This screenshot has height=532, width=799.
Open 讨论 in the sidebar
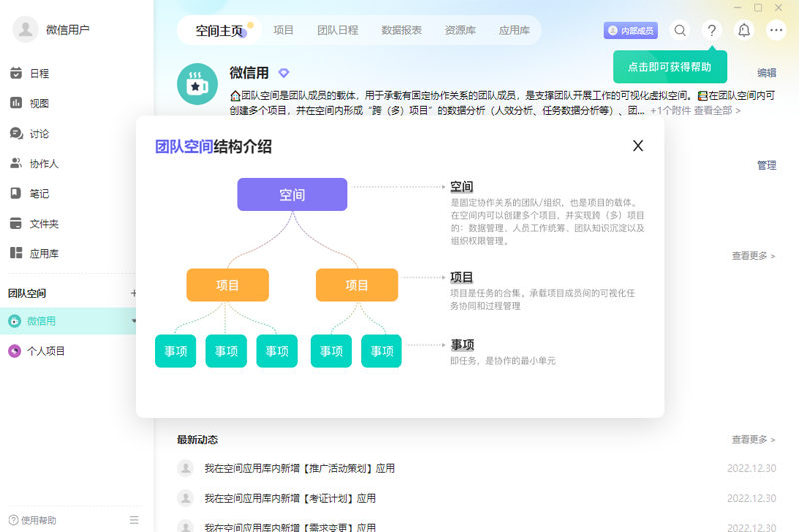coord(39,133)
